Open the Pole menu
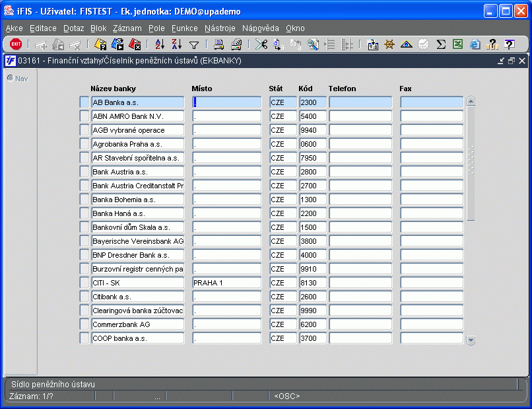This screenshot has width=532, height=409. 156,28
